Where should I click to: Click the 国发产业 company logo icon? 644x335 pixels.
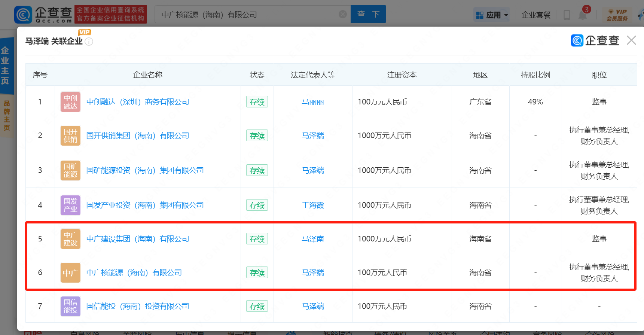(70, 205)
